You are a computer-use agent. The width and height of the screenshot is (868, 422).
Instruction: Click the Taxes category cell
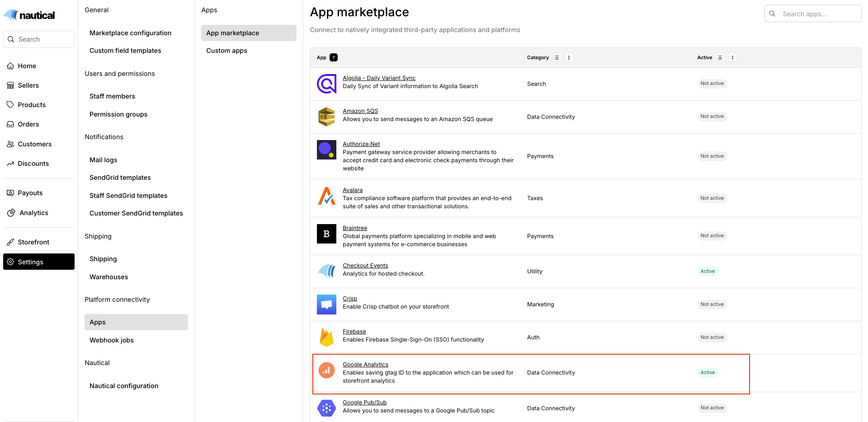[535, 198]
